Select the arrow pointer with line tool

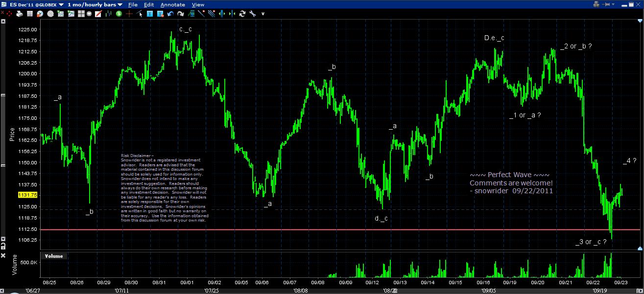point(139,14)
